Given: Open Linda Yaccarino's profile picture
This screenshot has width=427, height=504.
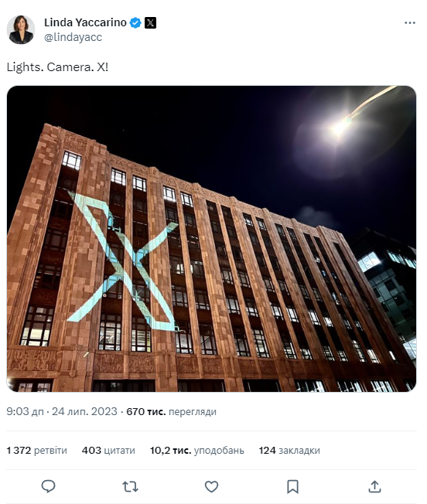Looking at the screenshot, I should tap(21, 29).
